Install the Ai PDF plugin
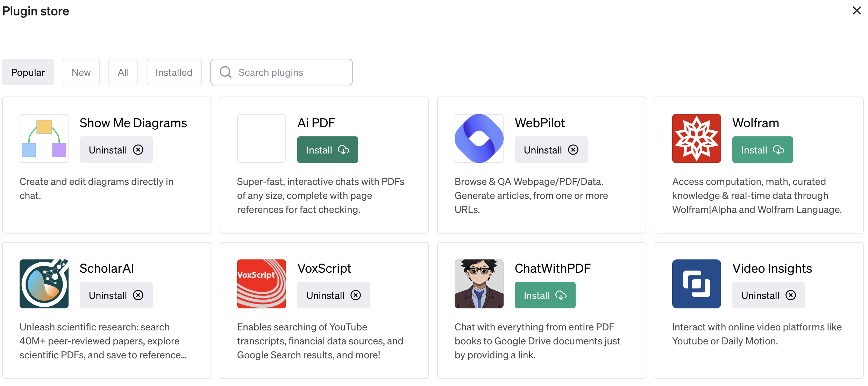This screenshot has height=386, width=868. click(327, 150)
